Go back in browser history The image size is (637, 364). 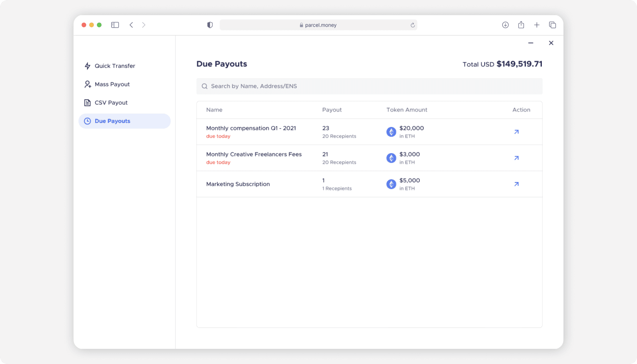tap(131, 25)
